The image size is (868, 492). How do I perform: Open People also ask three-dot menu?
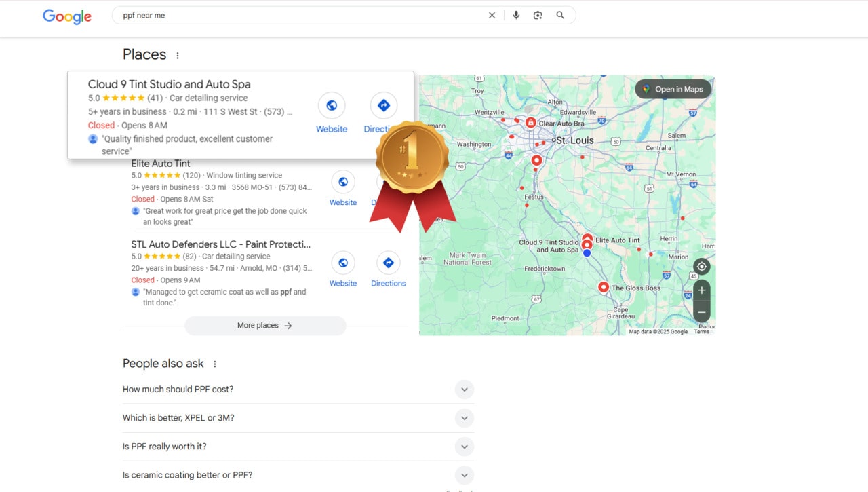tap(215, 364)
